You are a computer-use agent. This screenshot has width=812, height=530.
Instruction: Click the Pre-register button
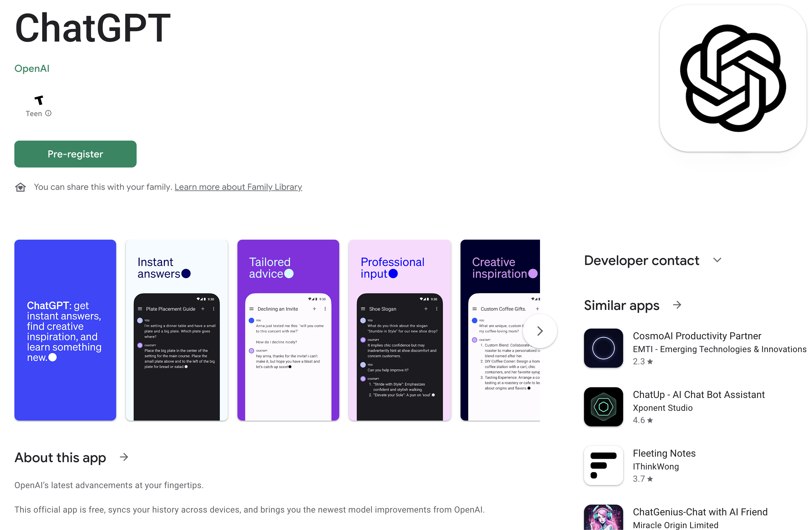(75, 153)
